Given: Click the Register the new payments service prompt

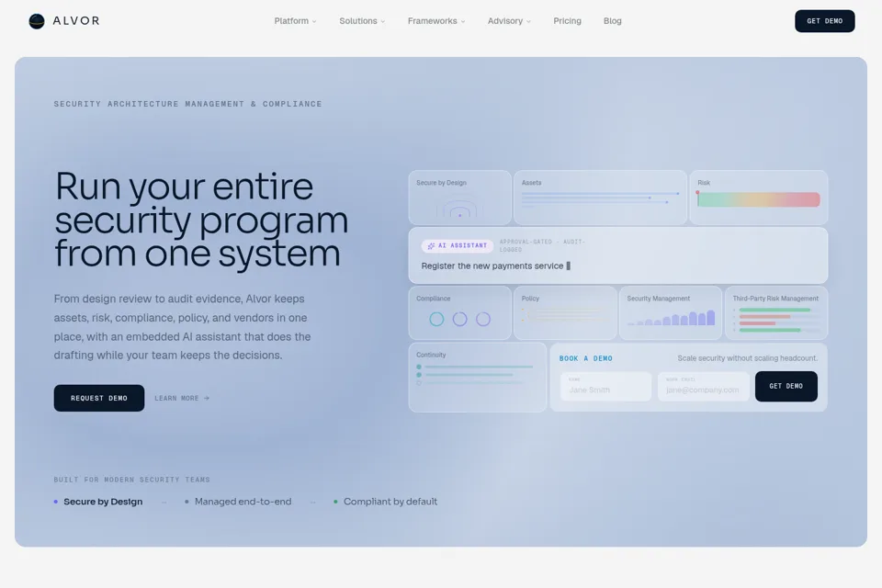Looking at the screenshot, I should [495, 266].
